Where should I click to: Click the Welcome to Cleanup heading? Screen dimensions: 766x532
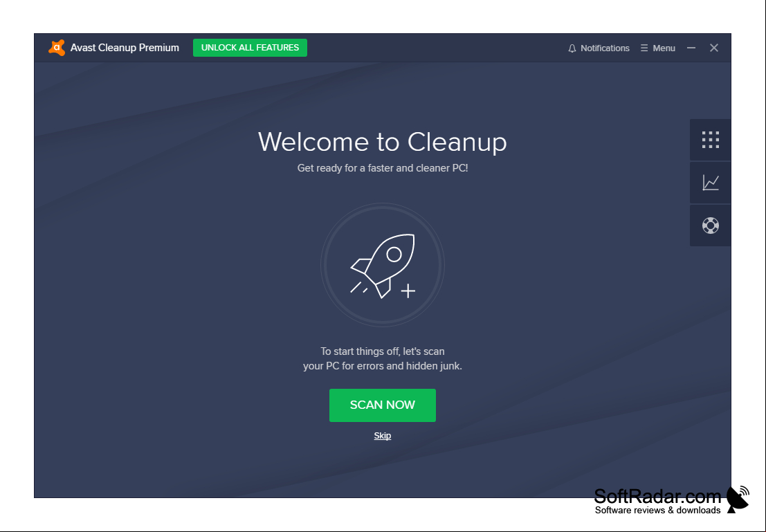383,142
